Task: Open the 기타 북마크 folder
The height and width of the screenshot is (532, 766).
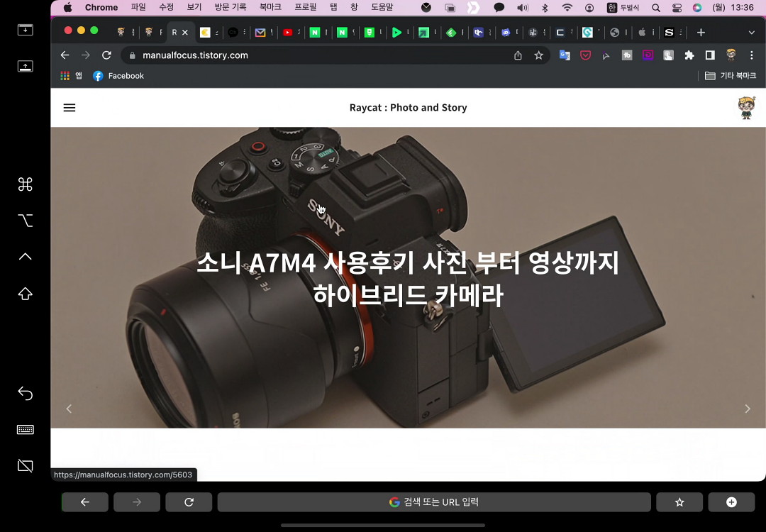Action: (731, 76)
